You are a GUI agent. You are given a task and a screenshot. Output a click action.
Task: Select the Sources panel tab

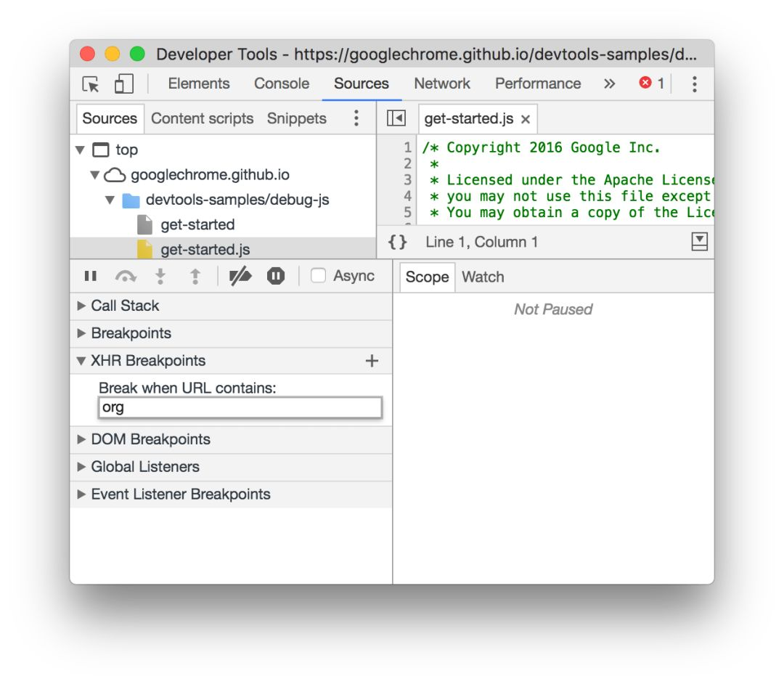pos(361,84)
